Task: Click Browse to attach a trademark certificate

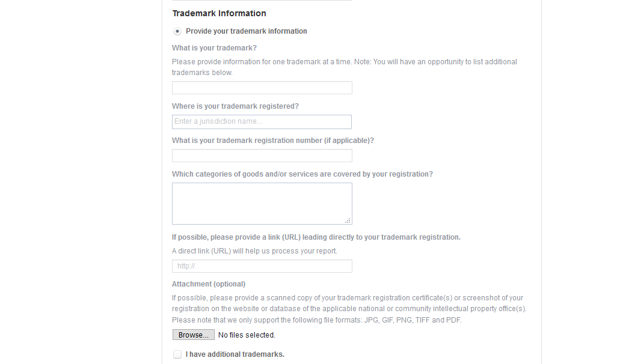Action: [x=193, y=335]
